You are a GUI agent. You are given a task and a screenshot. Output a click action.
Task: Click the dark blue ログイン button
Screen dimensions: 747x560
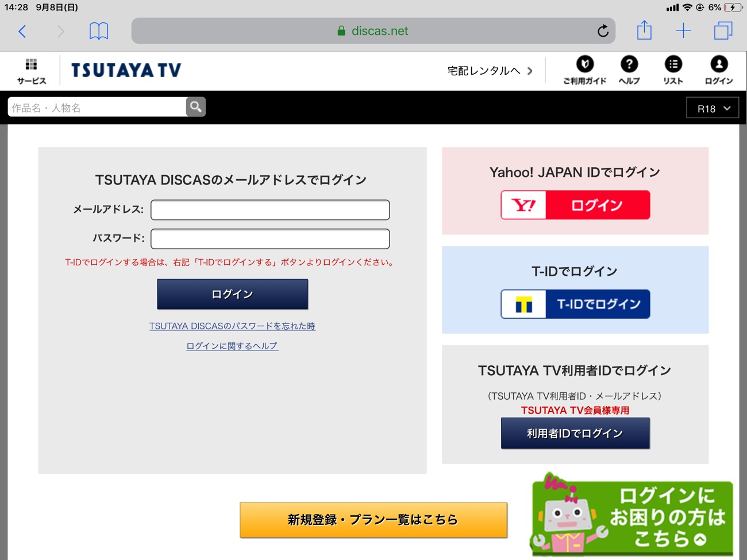click(x=233, y=294)
